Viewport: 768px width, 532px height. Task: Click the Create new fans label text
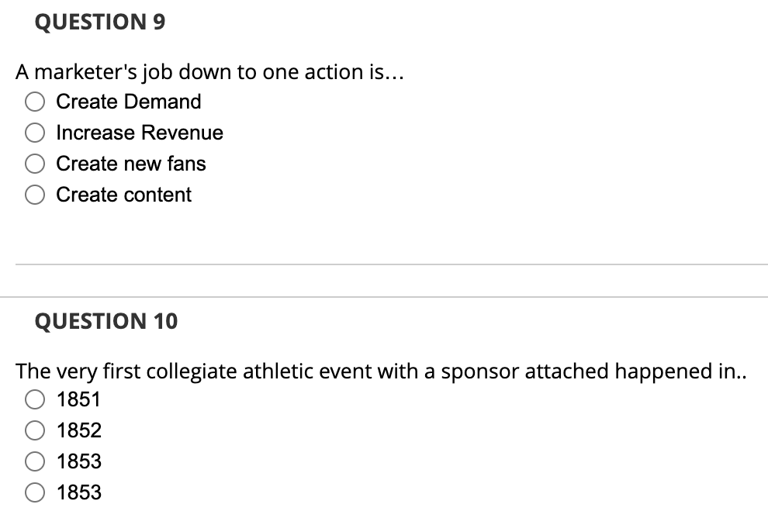[131, 164]
